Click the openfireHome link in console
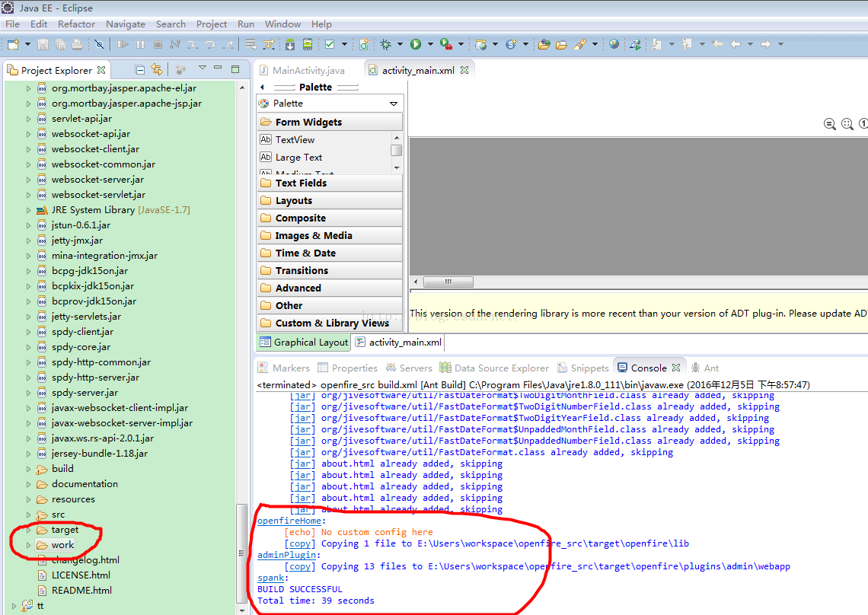 (289, 521)
